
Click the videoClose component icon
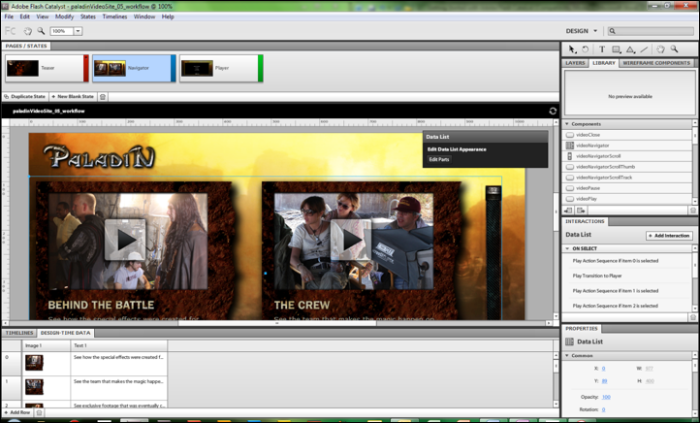click(x=570, y=135)
